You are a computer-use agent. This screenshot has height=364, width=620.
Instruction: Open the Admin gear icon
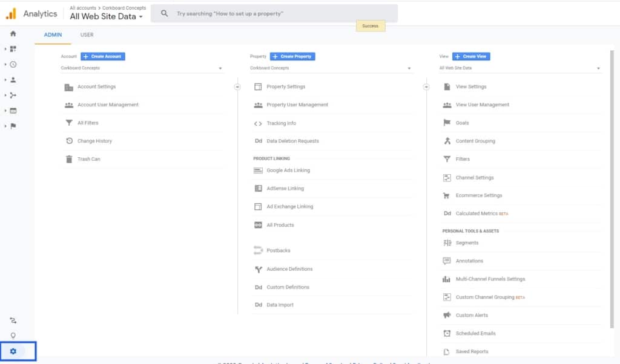coord(13,351)
